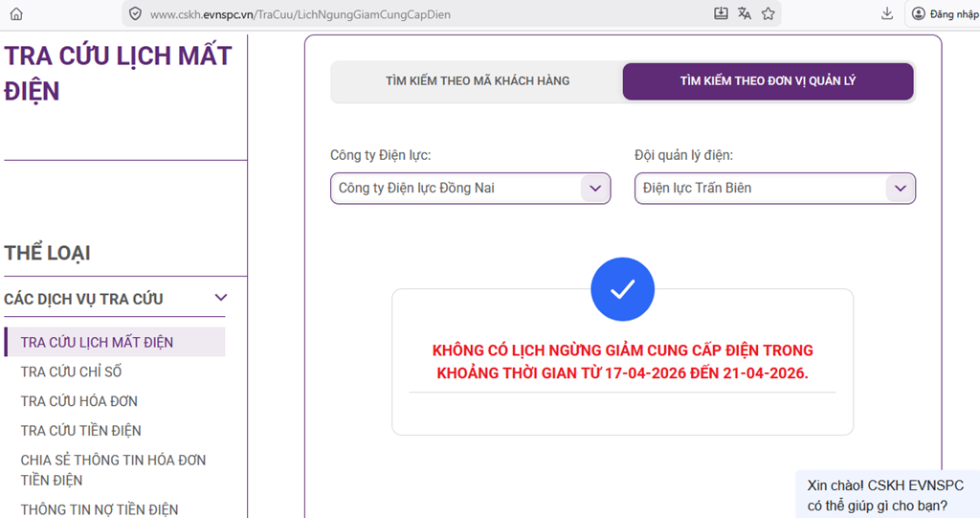Select Tra cứu lịch mất điện in sidebar
The height and width of the screenshot is (518, 980).
tap(97, 342)
